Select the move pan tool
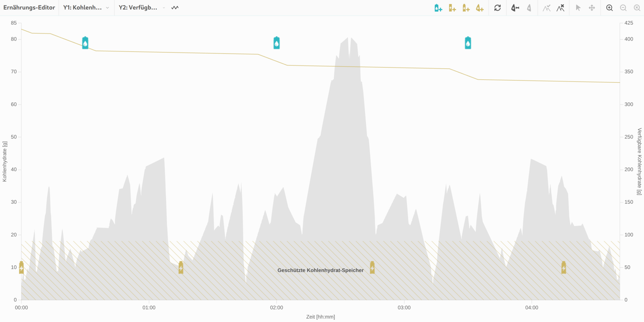 [592, 8]
